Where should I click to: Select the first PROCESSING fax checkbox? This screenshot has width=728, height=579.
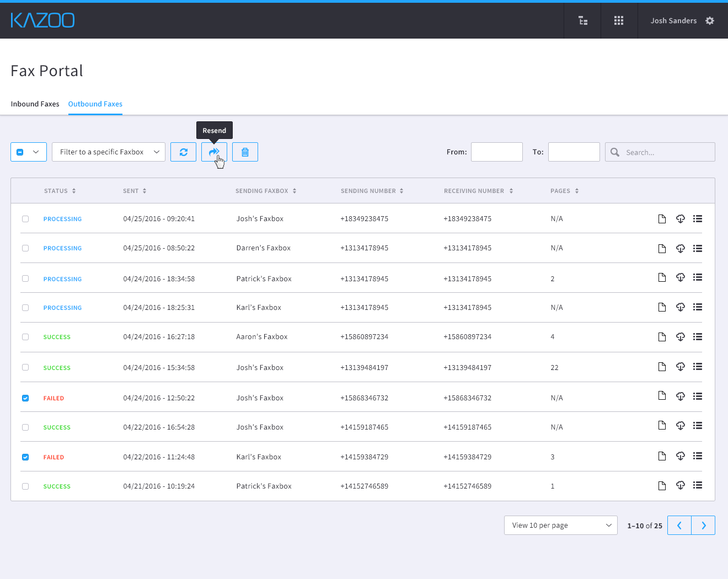click(25, 219)
